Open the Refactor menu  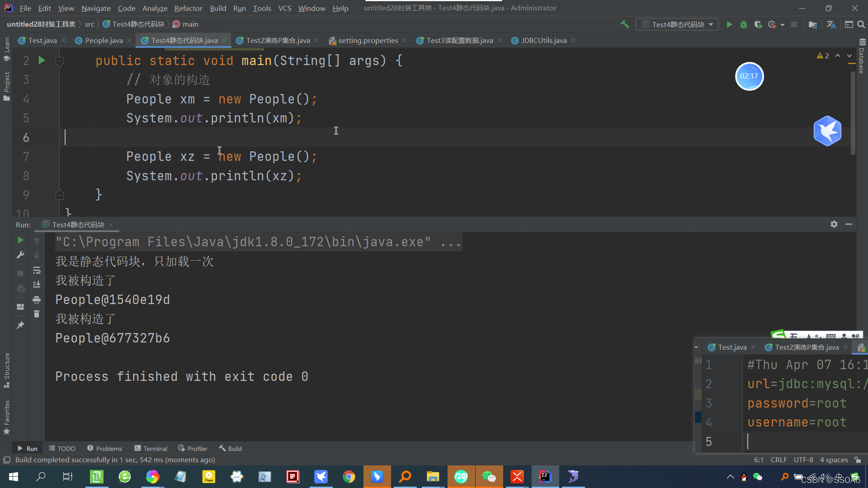pos(188,8)
